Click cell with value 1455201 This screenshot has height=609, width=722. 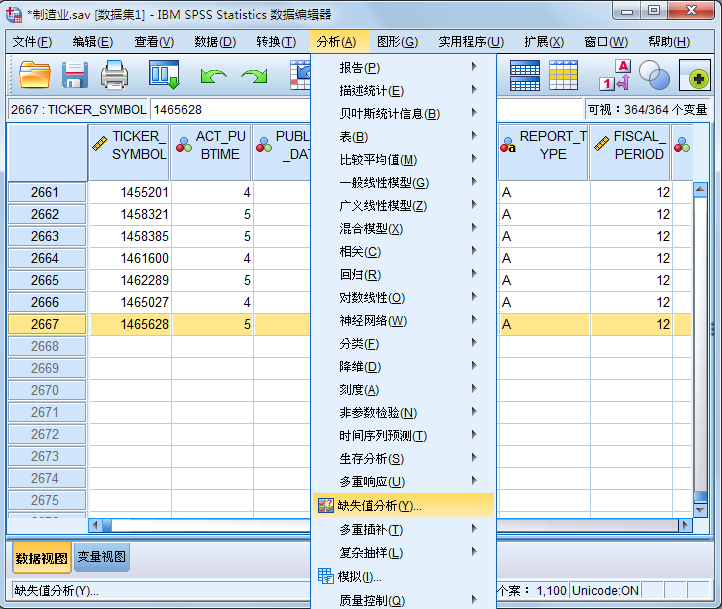pyautogui.click(x=130, y=192)
